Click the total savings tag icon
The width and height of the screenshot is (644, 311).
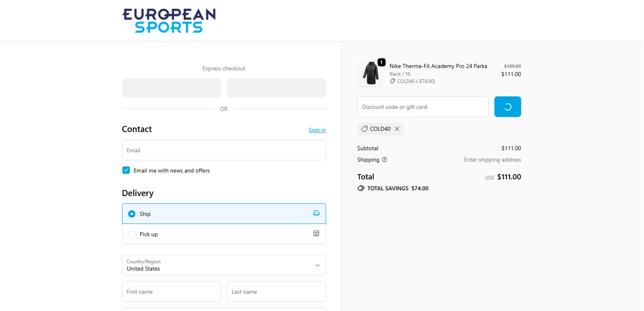pos(361,188)
